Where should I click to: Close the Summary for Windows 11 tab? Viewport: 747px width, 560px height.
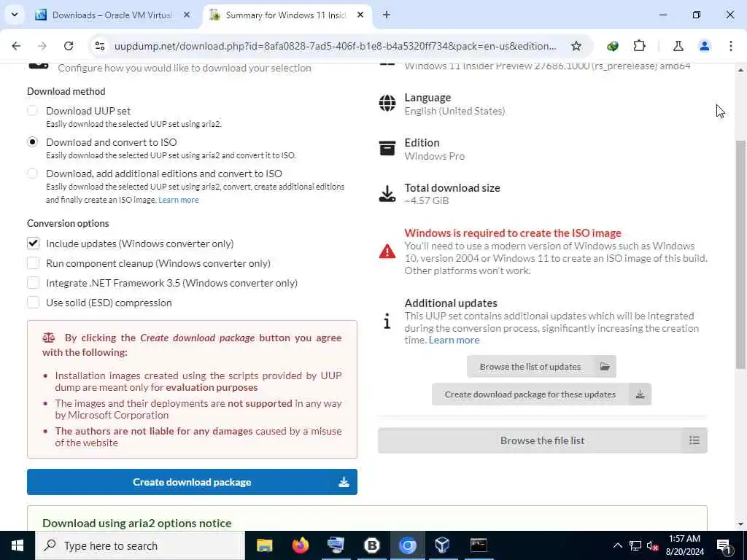[x=360, y=15]
